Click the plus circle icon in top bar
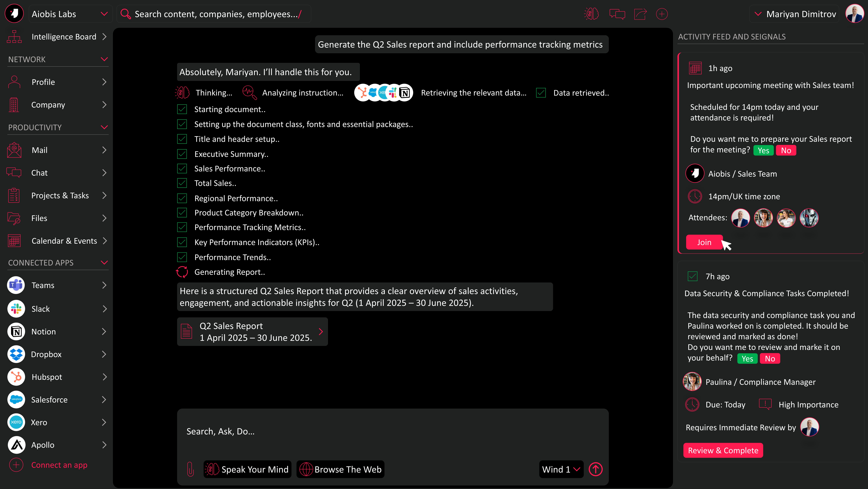 click(x=662, y=14)
